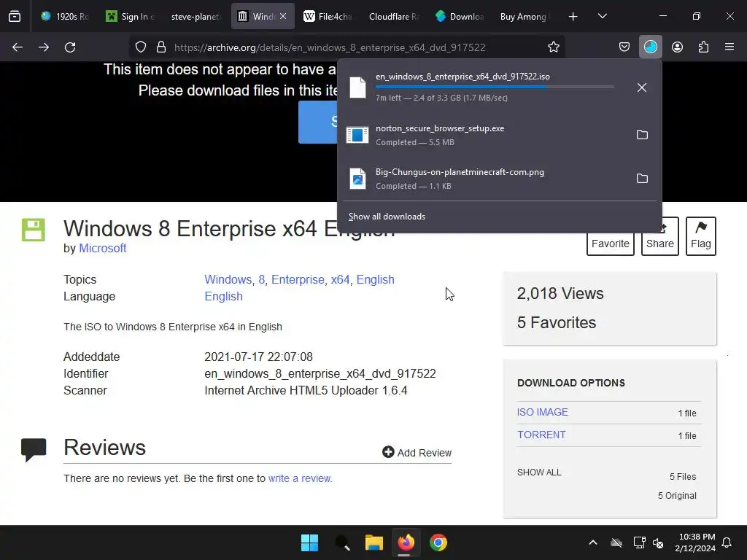Open new tab with plus button
Screen dimensions: 747x560
point(573,17)
